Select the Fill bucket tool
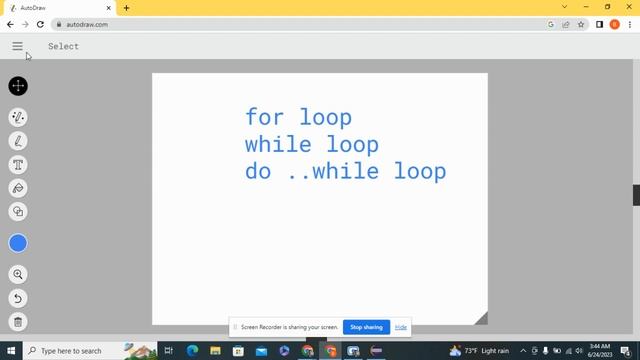This screenshot has width=640, height=360. tap(18, 188)
